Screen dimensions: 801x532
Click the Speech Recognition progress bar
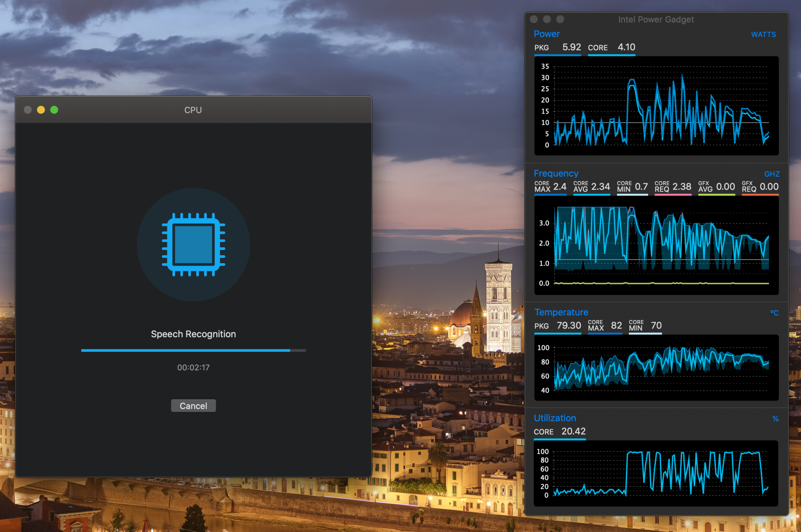tap(193, 351)
